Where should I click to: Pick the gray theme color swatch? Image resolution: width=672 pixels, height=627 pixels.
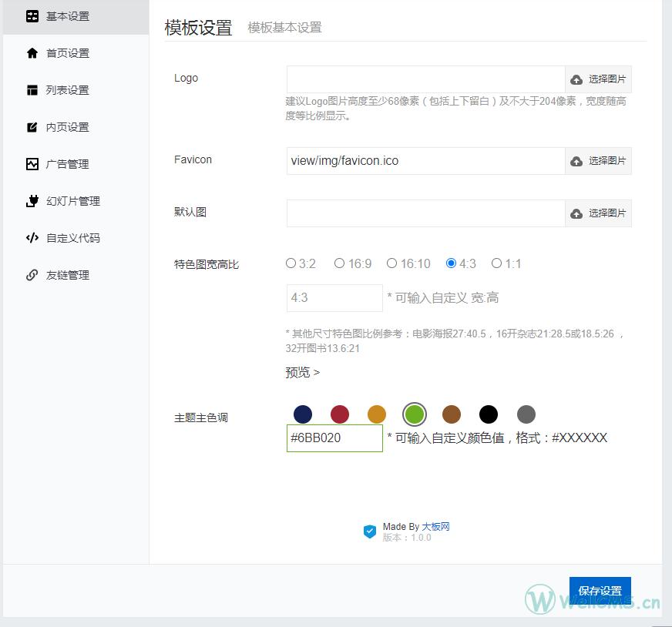[526, 414]
